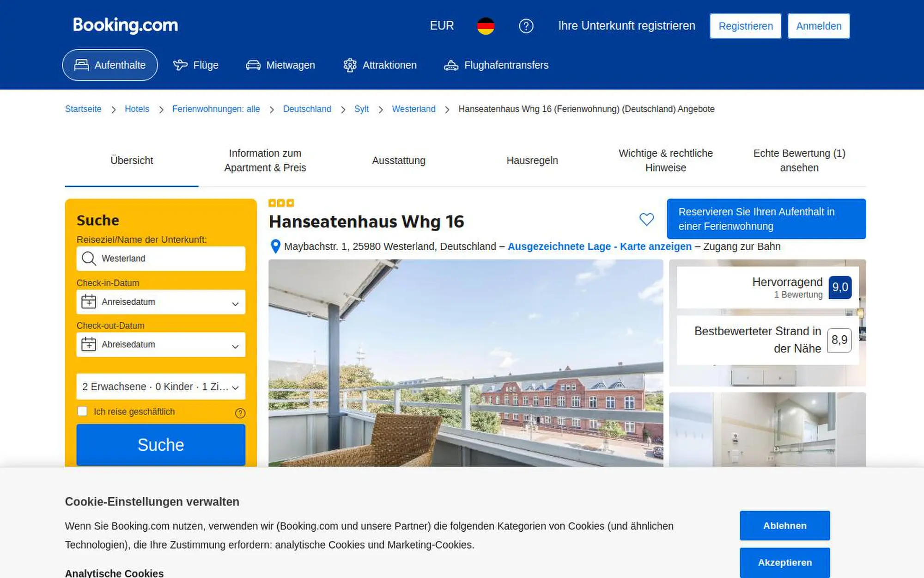Open the Attraktionen tab
Viewport: 924px width, 578px height.
[380, 65]
